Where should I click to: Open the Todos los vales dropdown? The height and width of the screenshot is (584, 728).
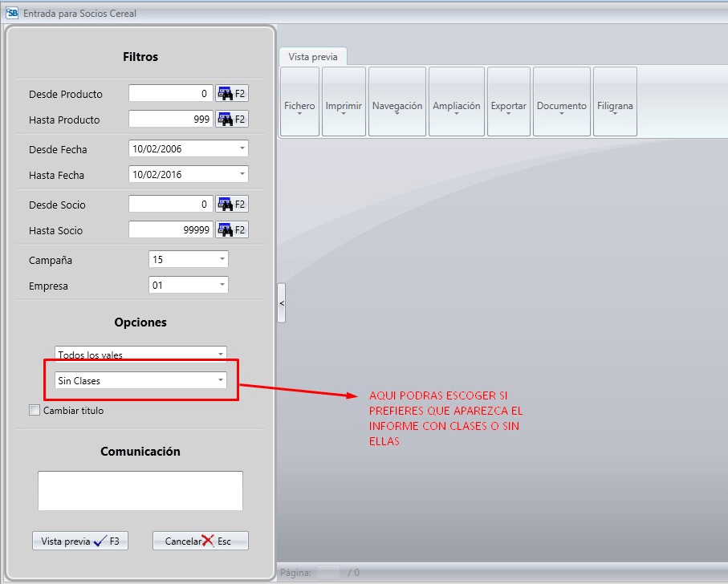(x=220, y=354)
